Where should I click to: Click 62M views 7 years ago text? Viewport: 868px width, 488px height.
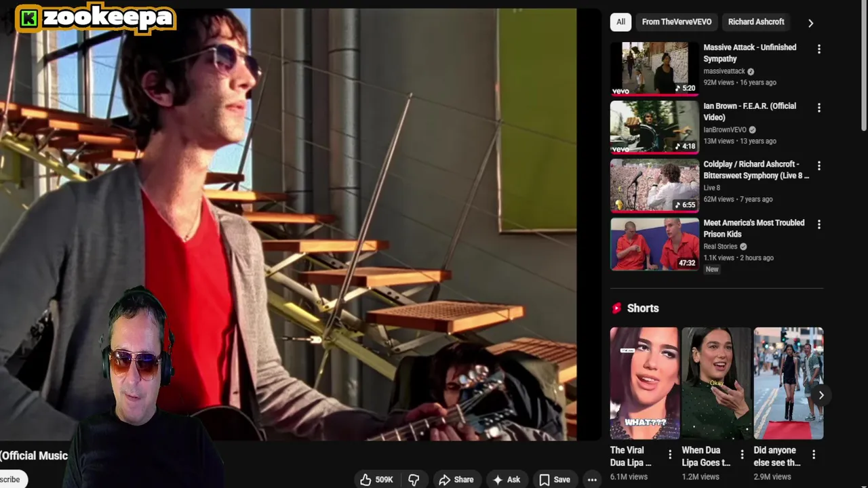(738, 199)
